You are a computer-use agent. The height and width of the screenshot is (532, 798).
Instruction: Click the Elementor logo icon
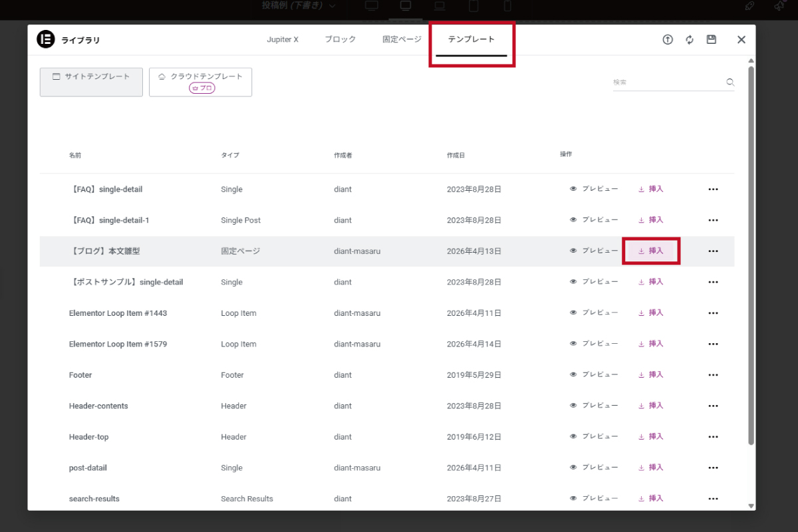(45, 40)
